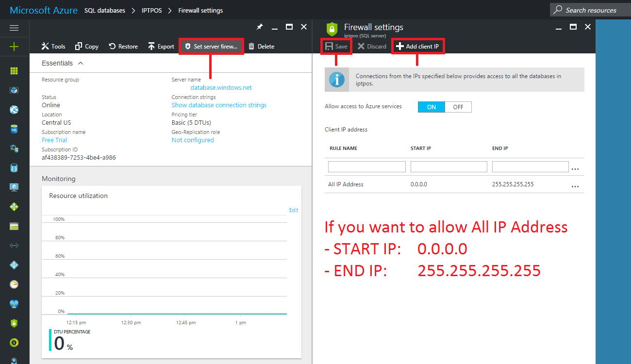
Task: Open the gauge Monitor icon in sidebar
Action: (x=14, y=284)
